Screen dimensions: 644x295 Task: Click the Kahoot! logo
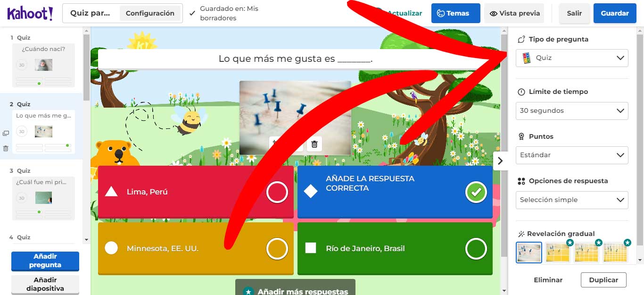(x=30, y=13)
